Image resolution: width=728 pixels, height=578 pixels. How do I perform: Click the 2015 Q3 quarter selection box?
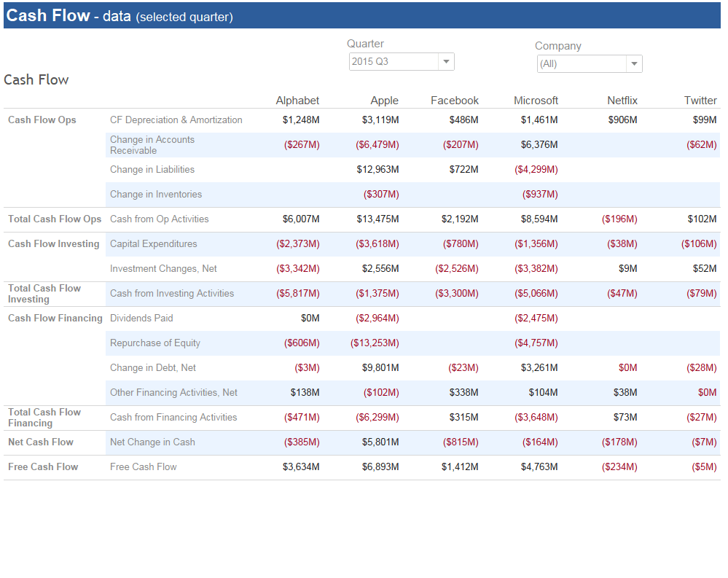402,61
